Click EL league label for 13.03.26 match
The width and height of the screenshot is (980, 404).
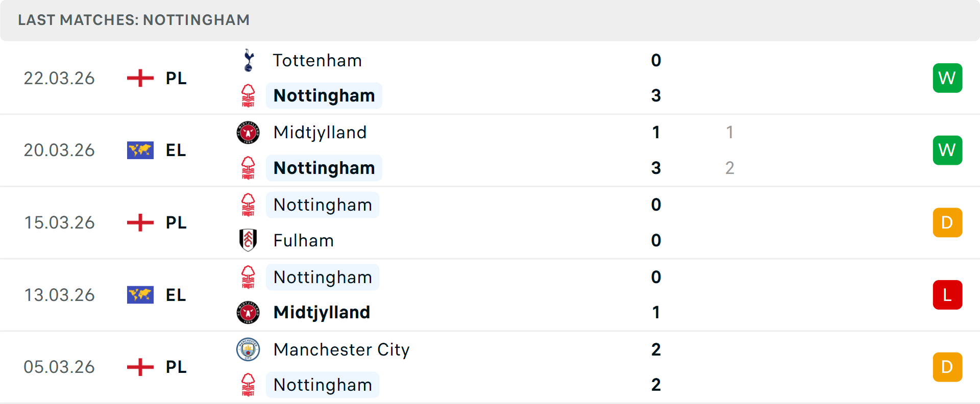point(176,295)
